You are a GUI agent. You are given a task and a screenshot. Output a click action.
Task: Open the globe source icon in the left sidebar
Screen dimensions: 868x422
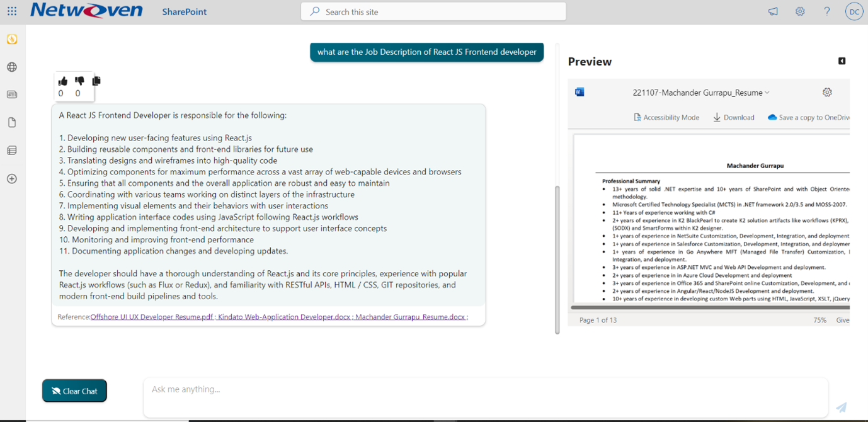11,67
